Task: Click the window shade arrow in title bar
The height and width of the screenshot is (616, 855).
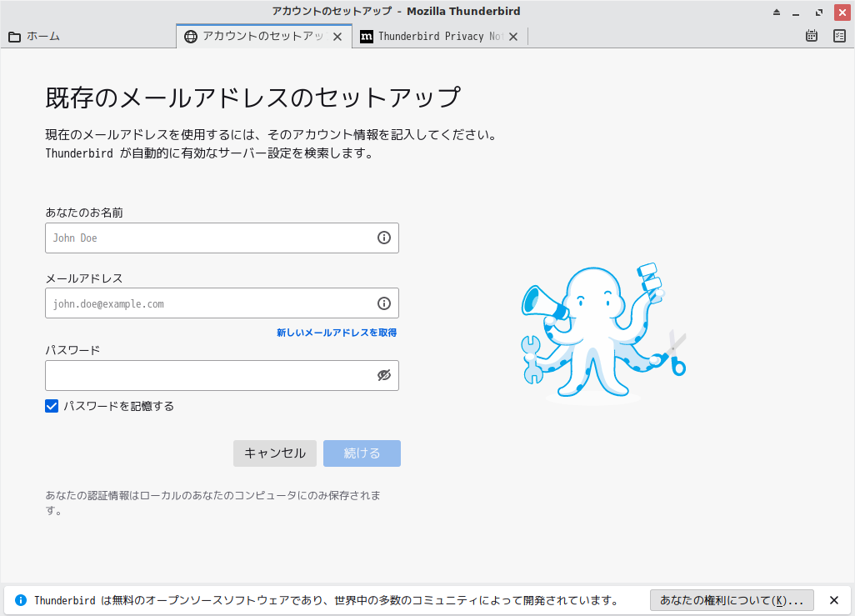Action: pyautogui.click(x=777, y=12)
